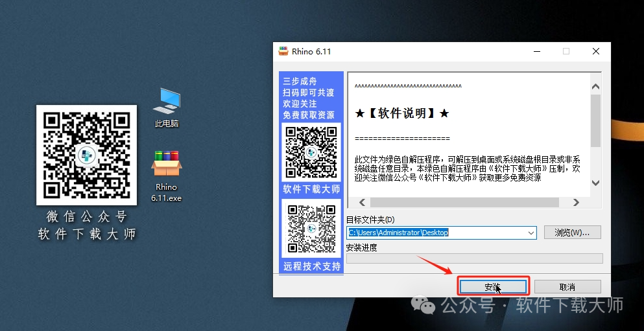
Task: Select the Rhino 6.11.exe desktop icon
Action: (166, 176)
